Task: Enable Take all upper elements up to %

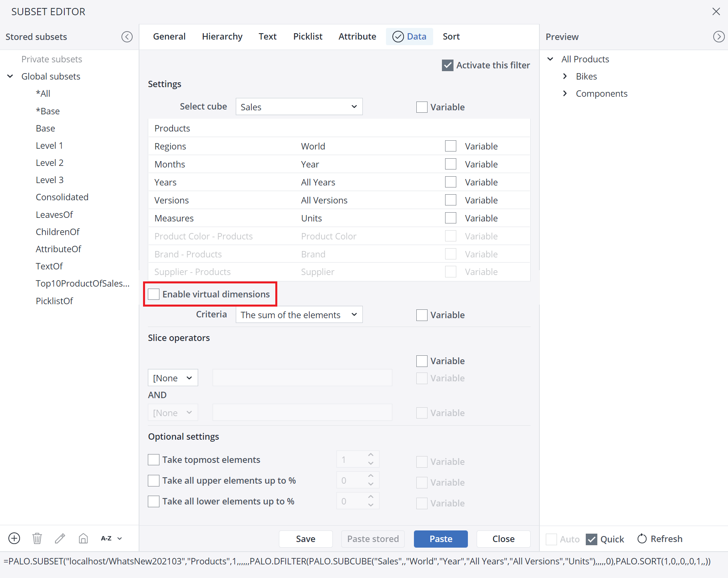Action: click(x=154, y=480)
